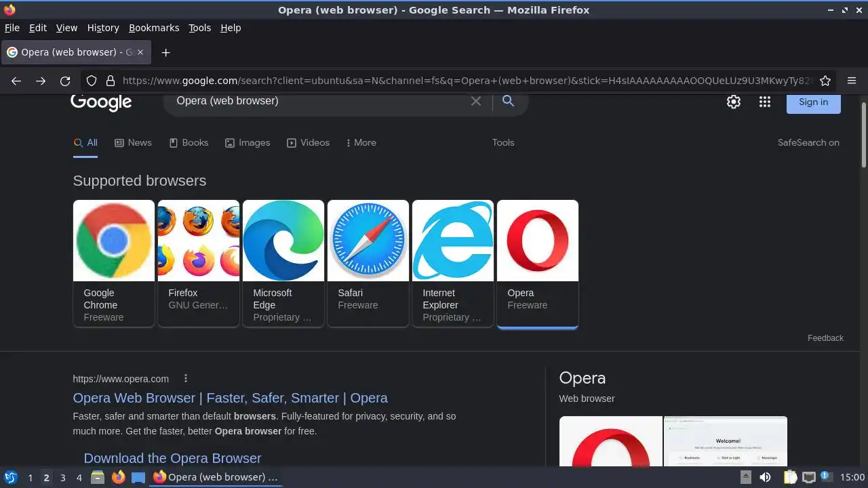Go forward one page
This screenshot has width=868, height=488.
click(41, 81)
